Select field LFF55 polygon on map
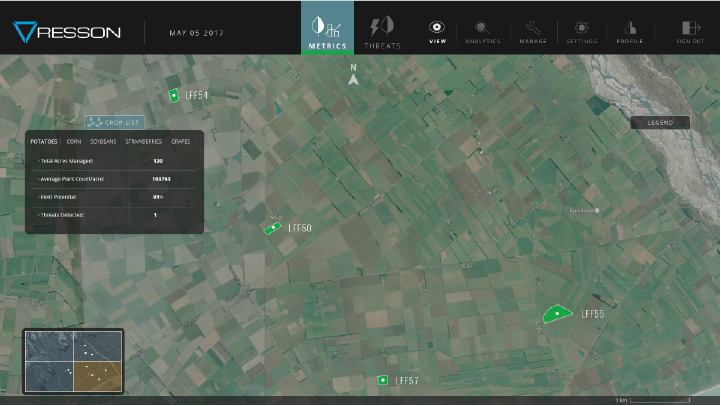The height and width of the screenshot is (406, 721). pos(556,314)
